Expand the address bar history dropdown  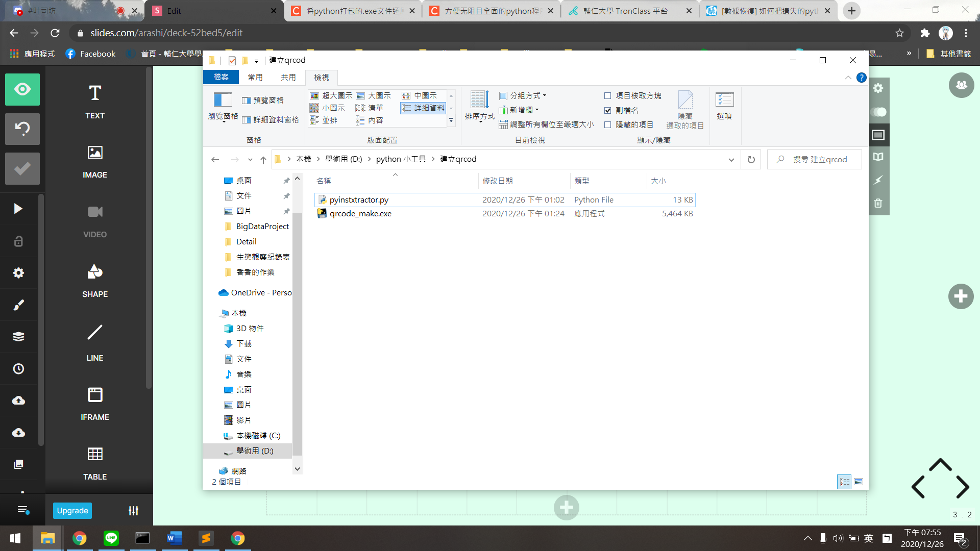(731, 160)
